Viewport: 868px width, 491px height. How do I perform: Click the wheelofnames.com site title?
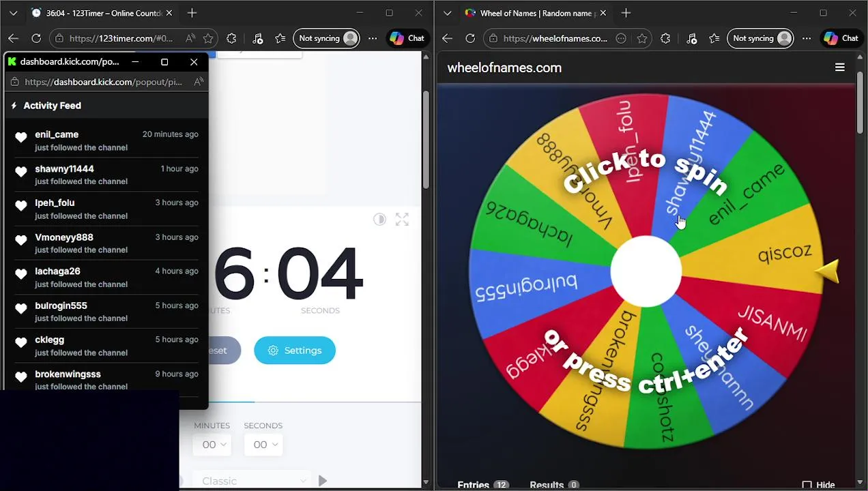[x=504, y=68]
